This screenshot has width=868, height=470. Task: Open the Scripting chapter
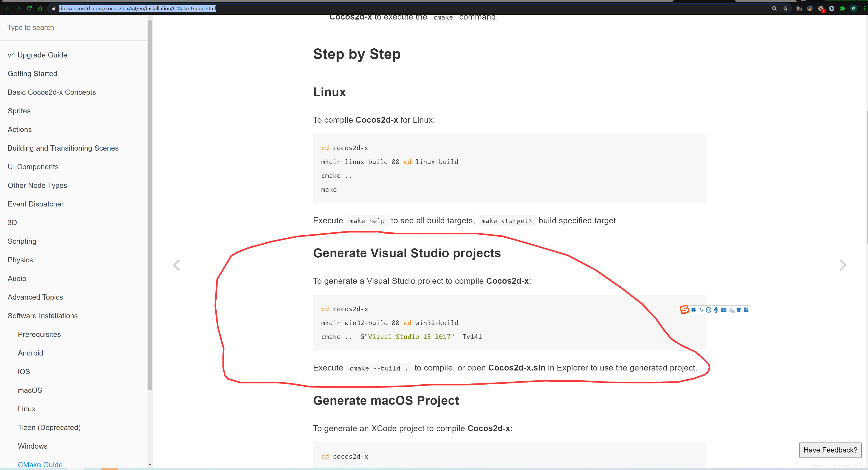(x=22, y=241)
